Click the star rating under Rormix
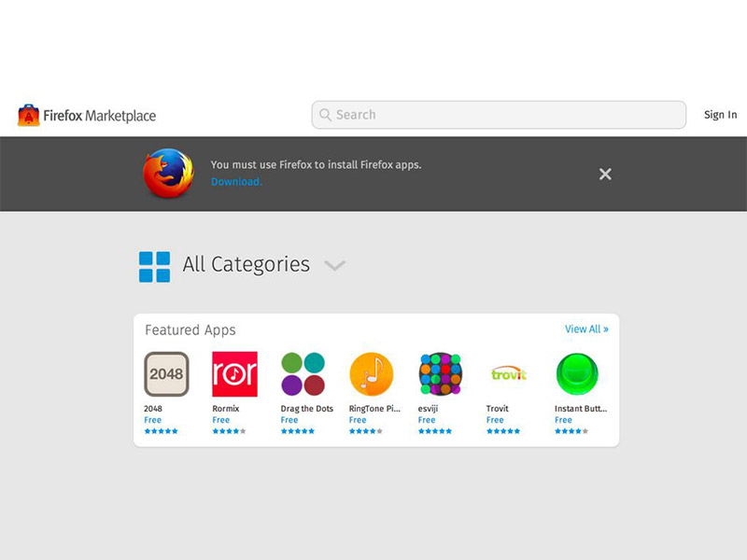Image resolution: width=747 pixels, height=560 pixels. click(x=229, y=431)
